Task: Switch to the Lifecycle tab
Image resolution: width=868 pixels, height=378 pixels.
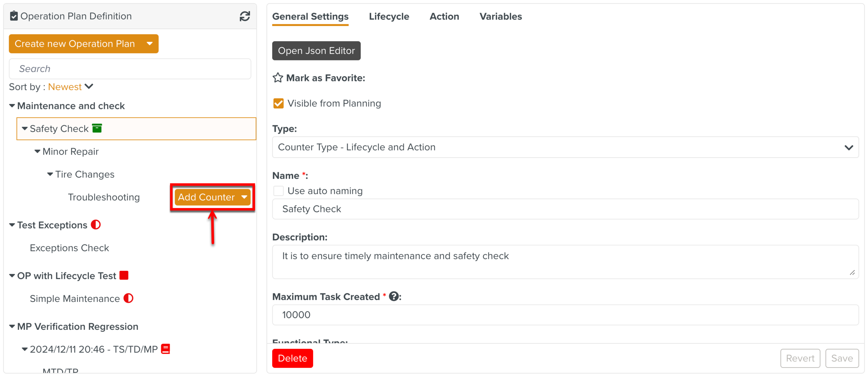Action: 389,16
